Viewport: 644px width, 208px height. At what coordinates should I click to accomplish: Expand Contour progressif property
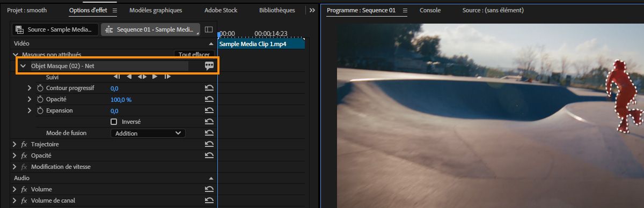(x=30, y=88)
